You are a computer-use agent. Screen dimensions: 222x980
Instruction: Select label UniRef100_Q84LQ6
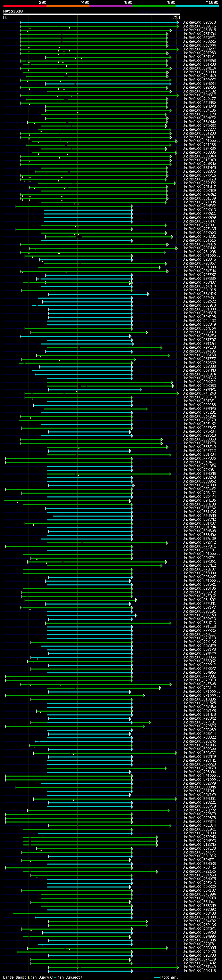click(x=199, y=110)
